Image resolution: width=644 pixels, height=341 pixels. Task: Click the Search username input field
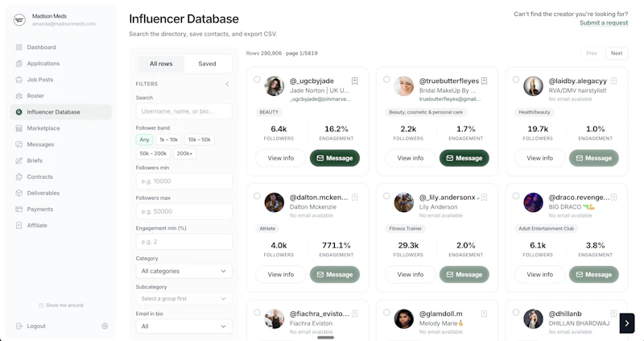[184, 111]
